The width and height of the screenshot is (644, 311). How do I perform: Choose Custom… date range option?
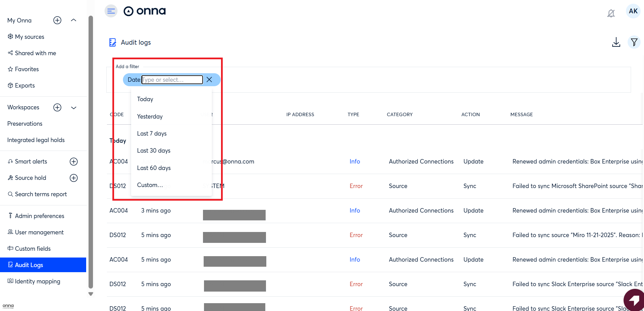tap(150, 185)
